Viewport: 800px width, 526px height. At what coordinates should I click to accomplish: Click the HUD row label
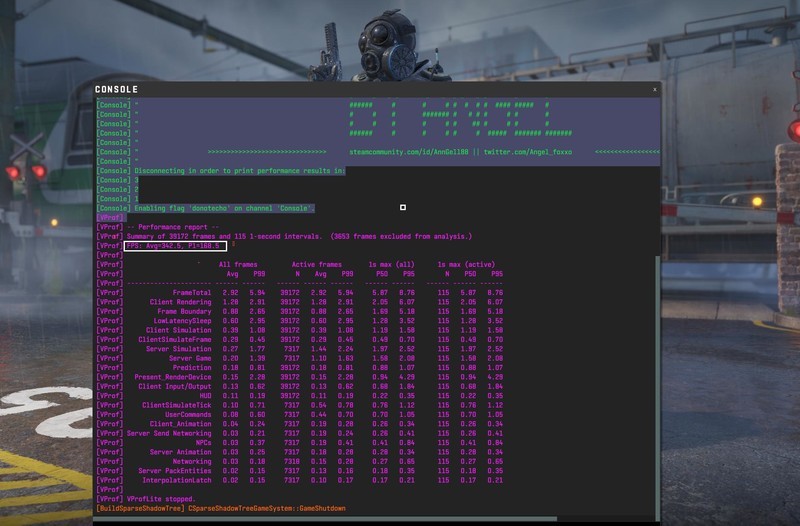point(206,395)
